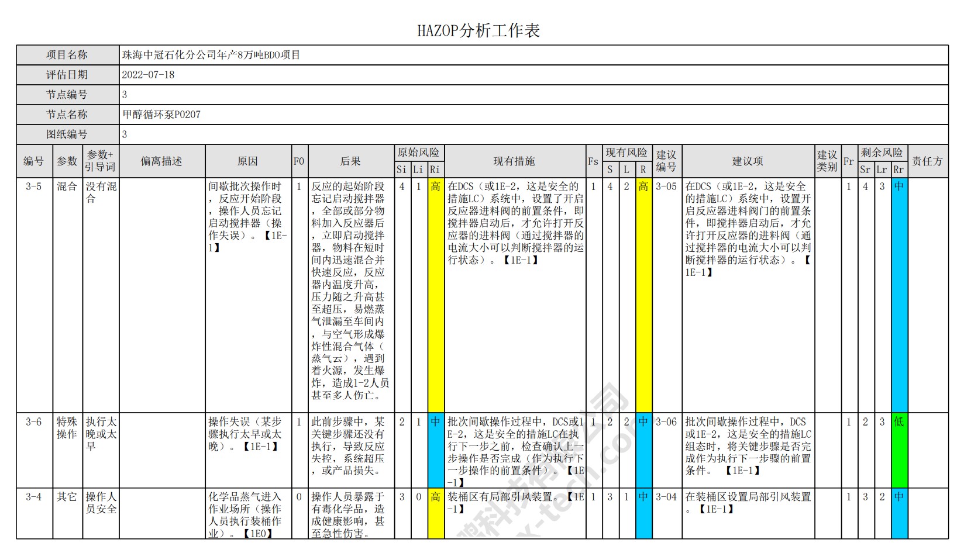964x560 pixels.
Task: Click the 'Lr' sub-header
Action: pos(882,170)
